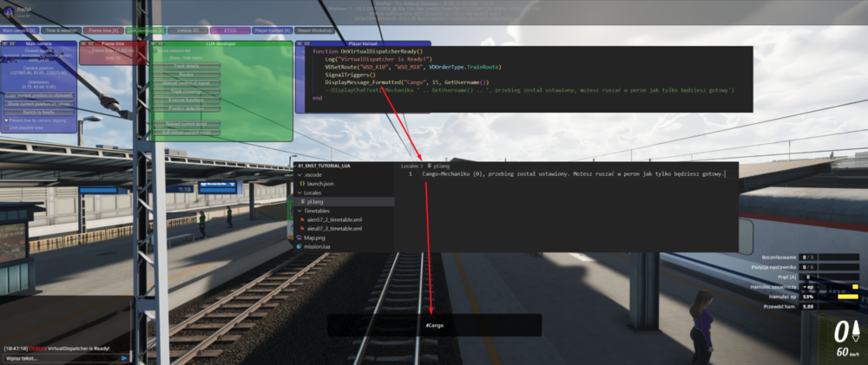
Task: Click the DEBUG VirtualDispatcher is Ready log line
Action: click(56, 349)
